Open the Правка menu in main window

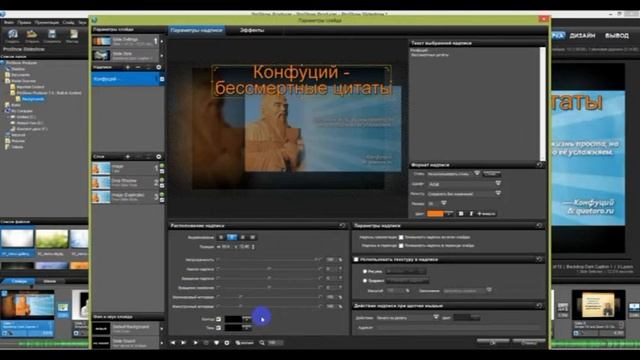coord(24,22)
